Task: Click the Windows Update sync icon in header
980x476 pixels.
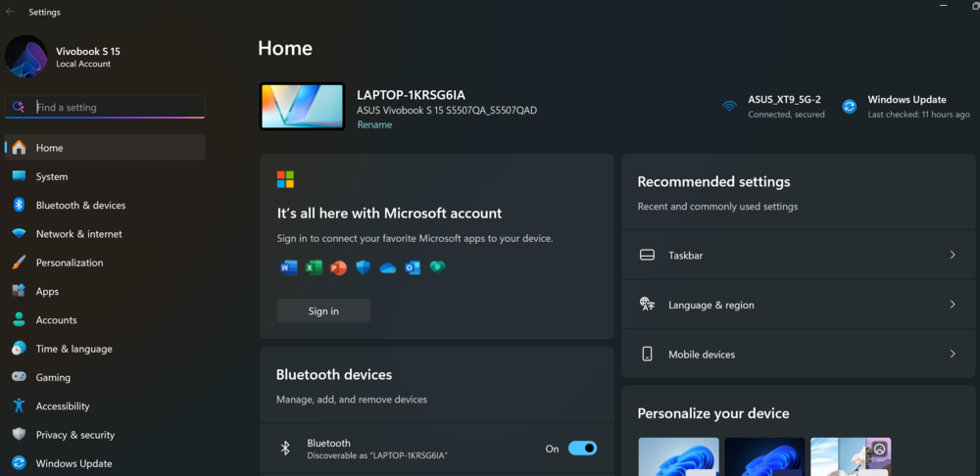Action: (850, 106)
